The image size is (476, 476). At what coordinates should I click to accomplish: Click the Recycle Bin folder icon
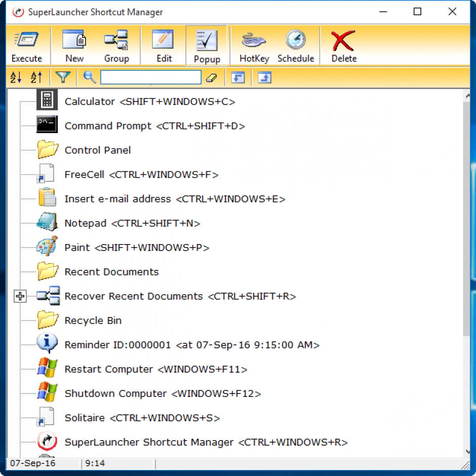point(48,320)
